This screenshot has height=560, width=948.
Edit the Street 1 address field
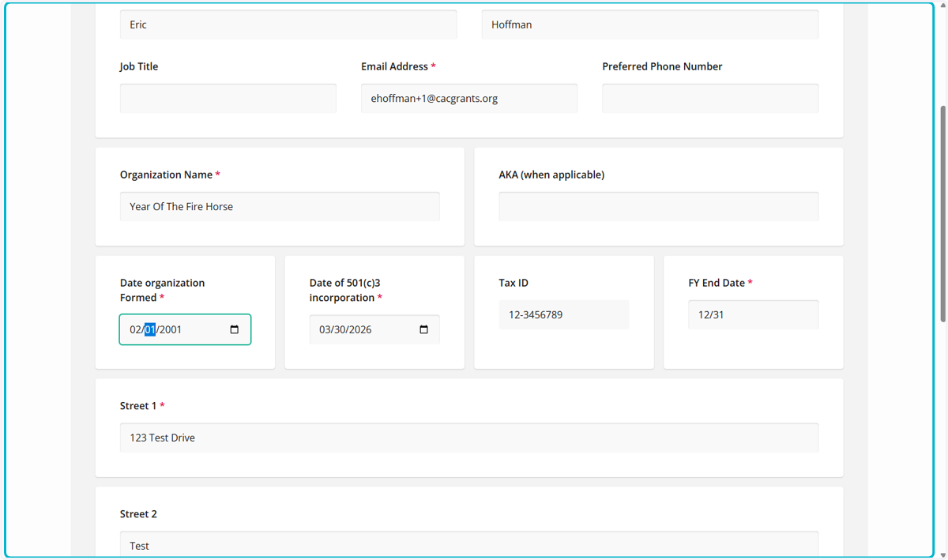[x=469, y=438]
